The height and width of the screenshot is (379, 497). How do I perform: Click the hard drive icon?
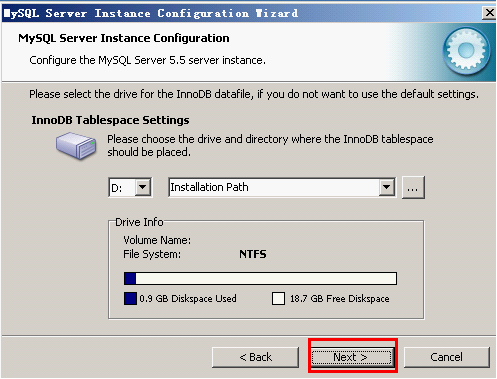(76, 145)
